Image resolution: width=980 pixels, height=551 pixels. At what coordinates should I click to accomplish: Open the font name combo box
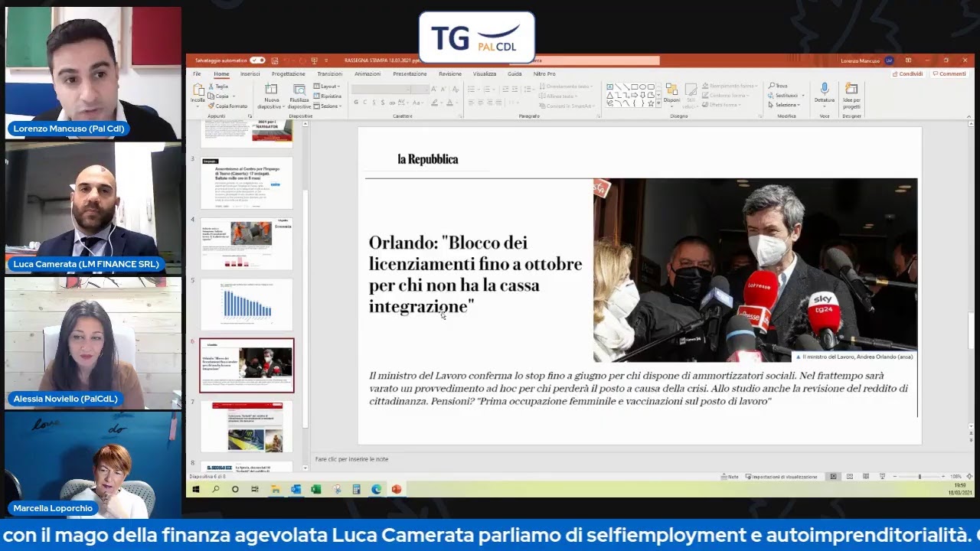pyautogui.click(x=381, y=89)
